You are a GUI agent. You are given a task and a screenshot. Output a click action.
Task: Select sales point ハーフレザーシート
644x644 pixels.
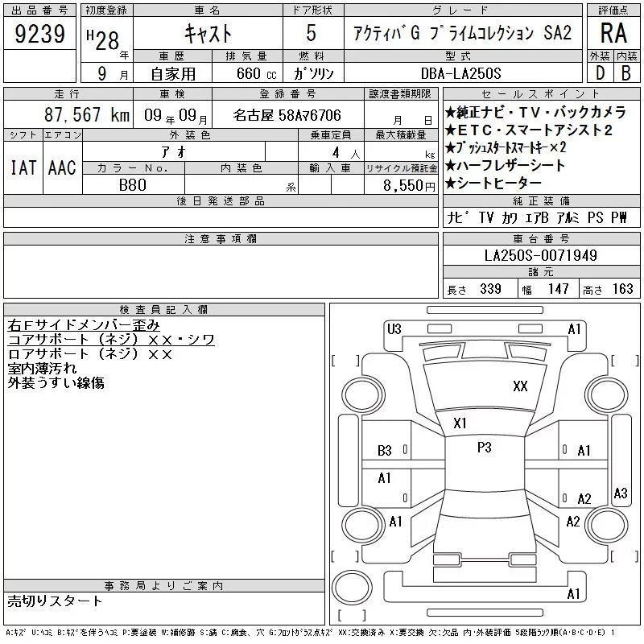coord(506,166)
